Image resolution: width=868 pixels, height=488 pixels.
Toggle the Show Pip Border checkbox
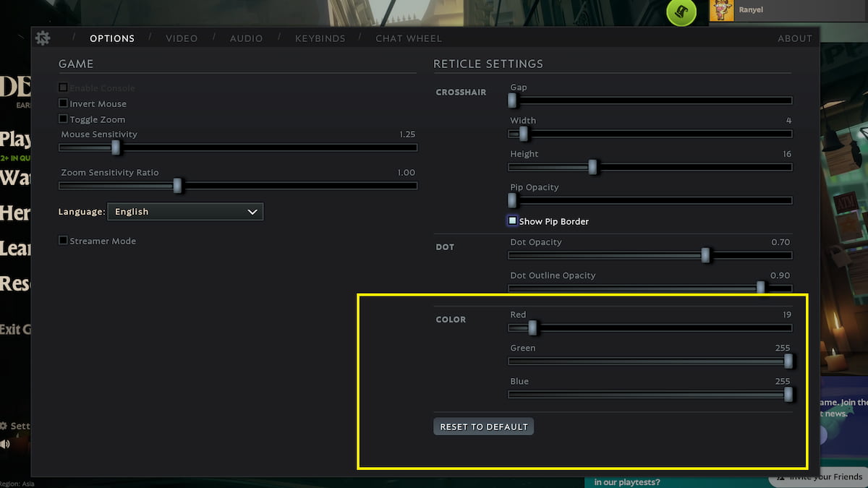point(512,221)
